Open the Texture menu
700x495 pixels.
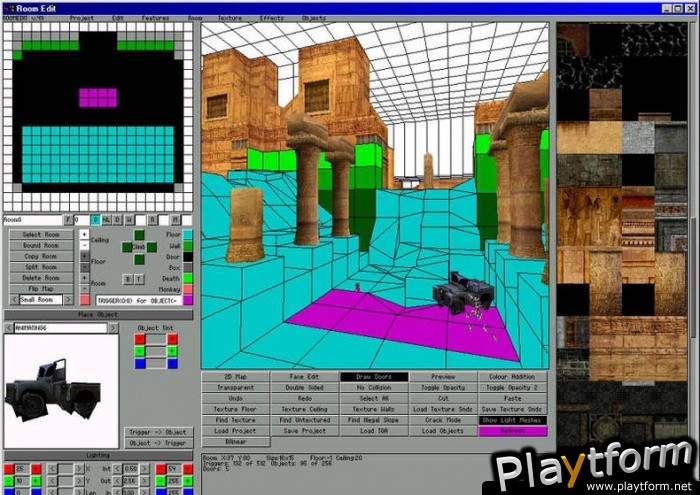pyautogui.click(x=230, y=17)
